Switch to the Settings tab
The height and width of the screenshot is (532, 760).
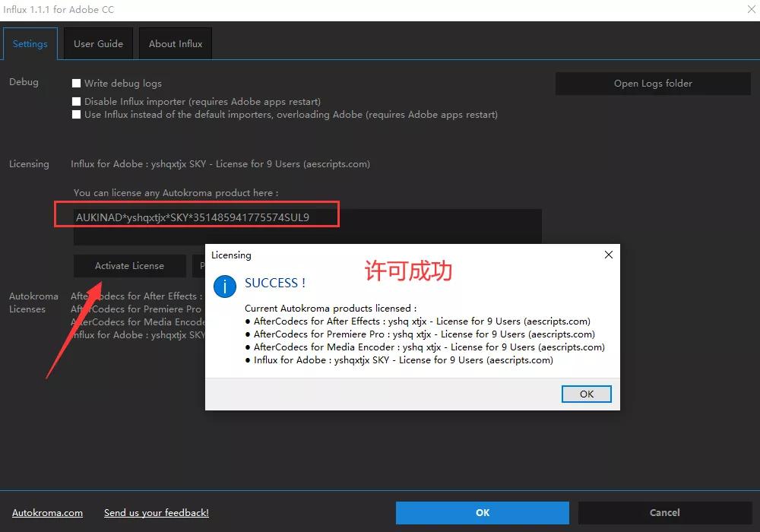point(30,43)
